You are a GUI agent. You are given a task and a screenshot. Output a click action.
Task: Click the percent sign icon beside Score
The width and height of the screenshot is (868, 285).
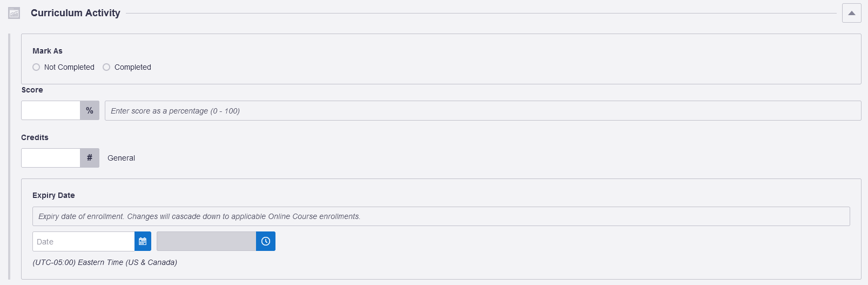click(90, 110)
